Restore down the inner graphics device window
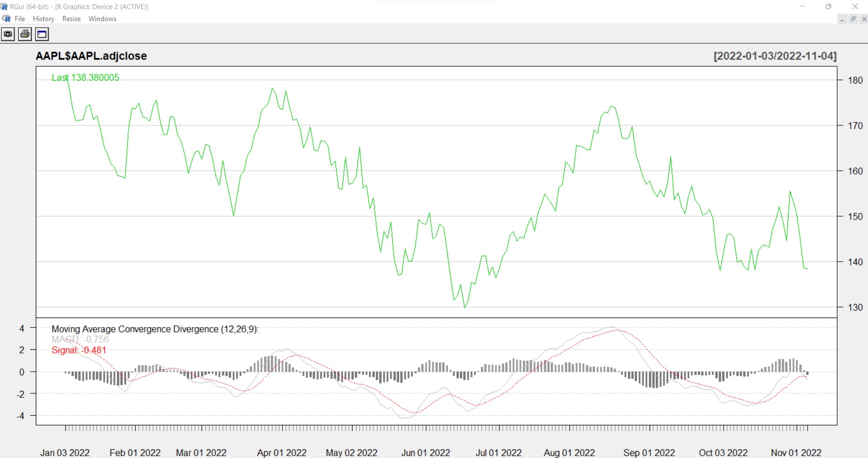Viewport: 868px width, 458px height. click(853, 19)
